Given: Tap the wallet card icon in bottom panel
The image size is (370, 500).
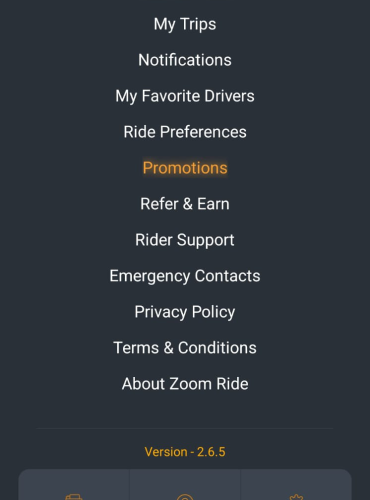Looking at the screenshot, I should (x=74, y=497).
